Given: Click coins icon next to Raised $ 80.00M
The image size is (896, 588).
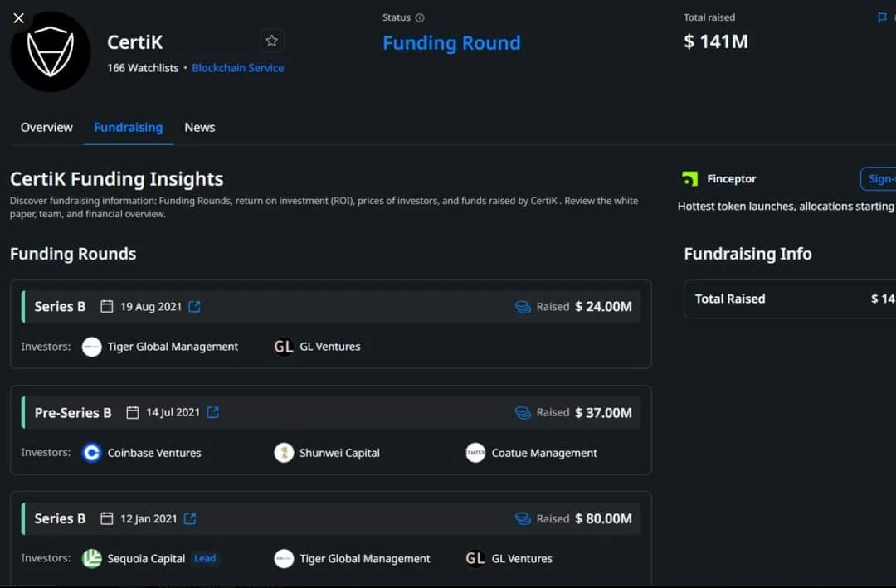Looking at the screenshot, I should click(523, 518).
